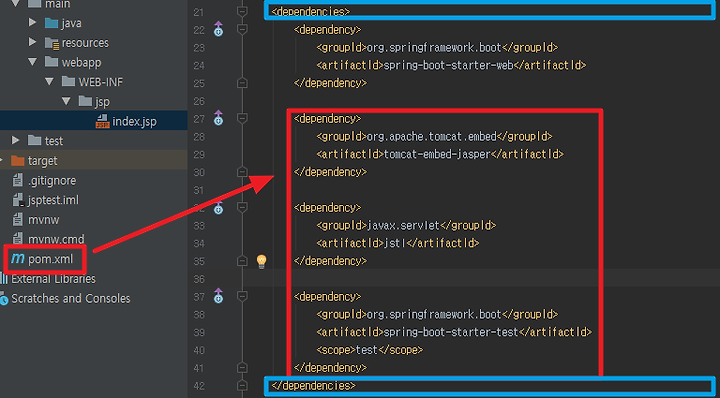
Task: Select the WEB-INF folder
Action: pos(101,82)
